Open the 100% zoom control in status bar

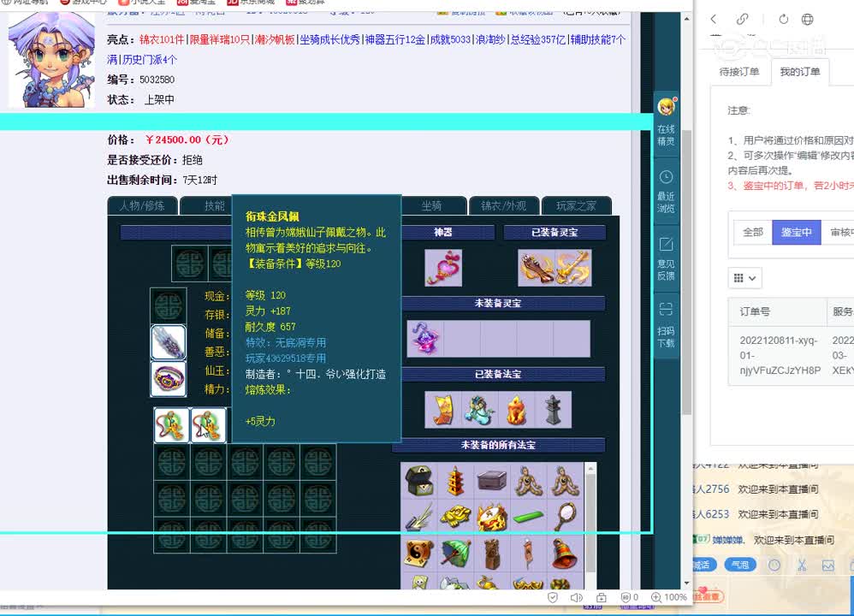(x=669, y=597)
